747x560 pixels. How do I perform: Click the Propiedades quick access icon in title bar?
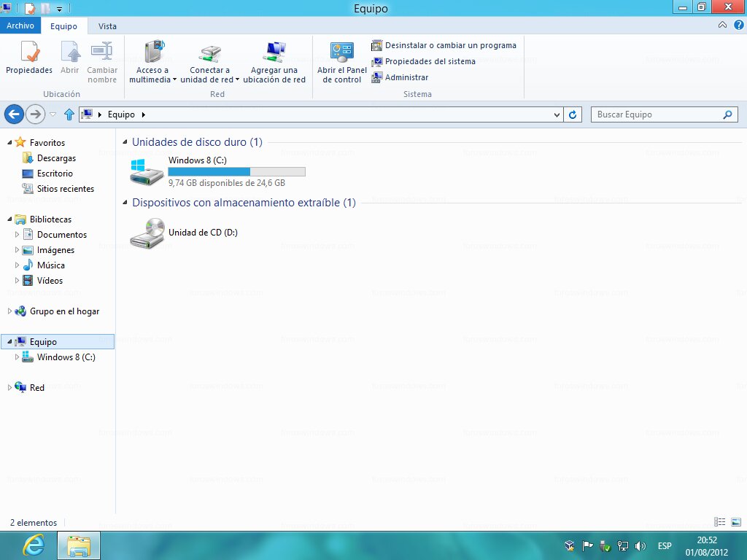point(29,9)
